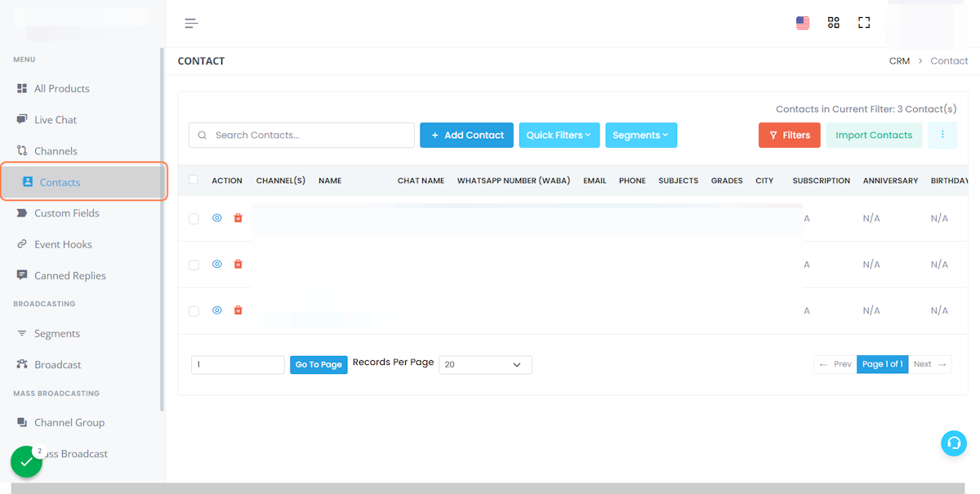Screen dimensions: 980x494
Task: Click the Next pagination button
Action: point(930,364)
